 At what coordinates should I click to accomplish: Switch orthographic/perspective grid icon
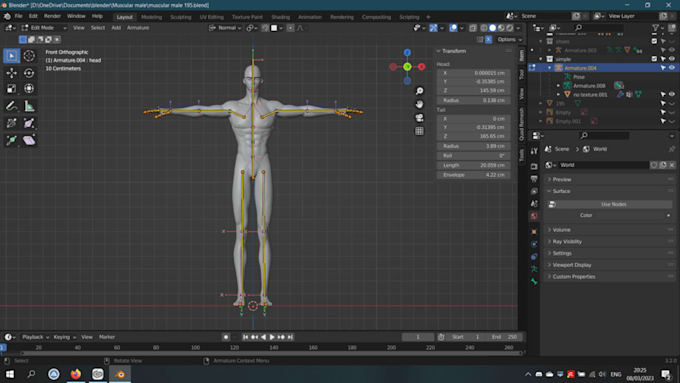[419, 131]
